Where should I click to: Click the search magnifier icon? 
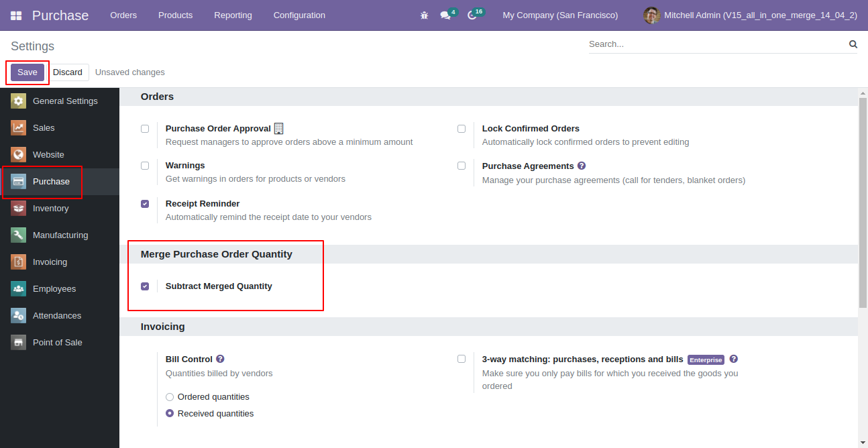853,44
